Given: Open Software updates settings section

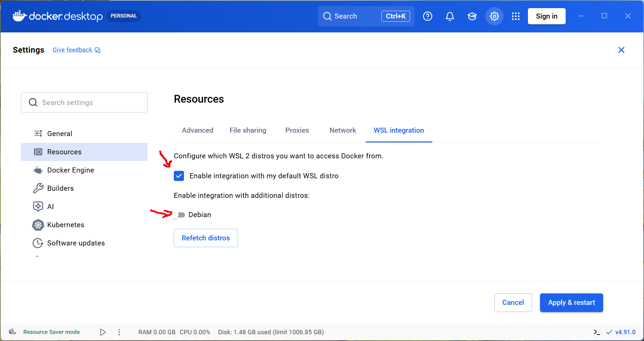Looking at the screenshot, I should click(84, 243).
